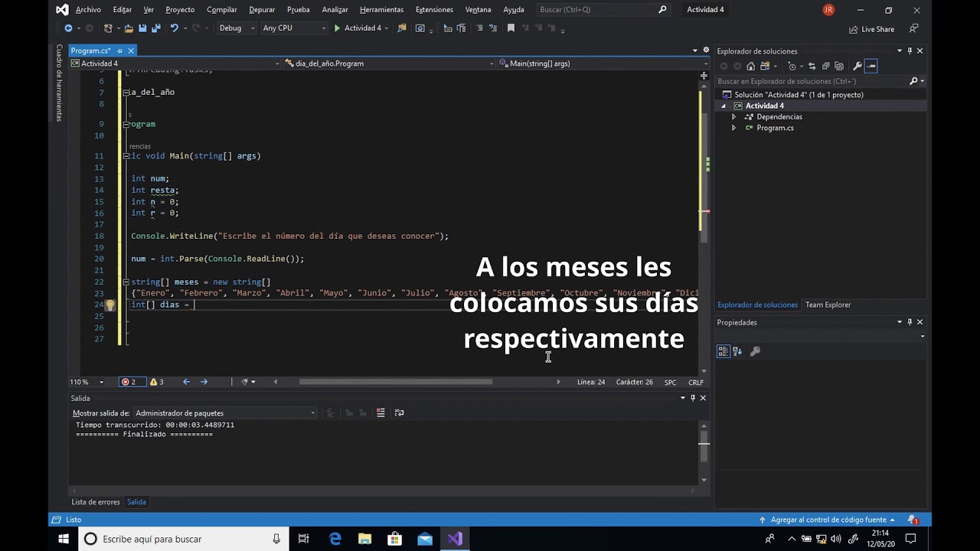Undo the last edit with the toolbar arrow
Viewport: 980px width, 551px height.
(175, 28)
